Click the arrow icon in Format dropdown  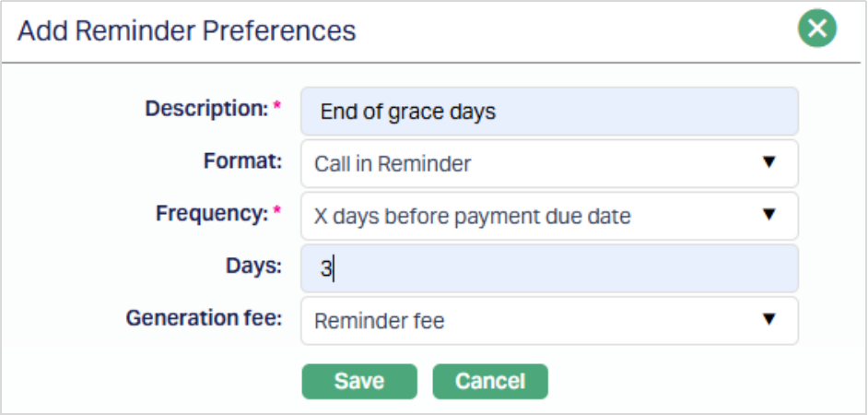tap(769, 163)
